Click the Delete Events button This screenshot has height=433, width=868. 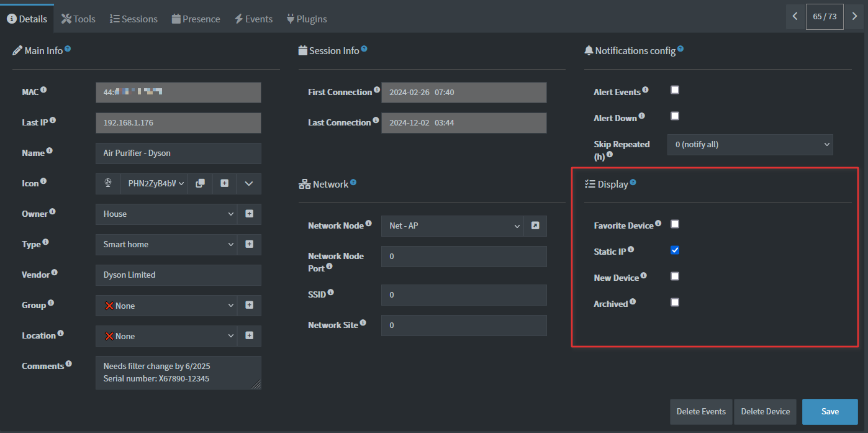point(700,411)
